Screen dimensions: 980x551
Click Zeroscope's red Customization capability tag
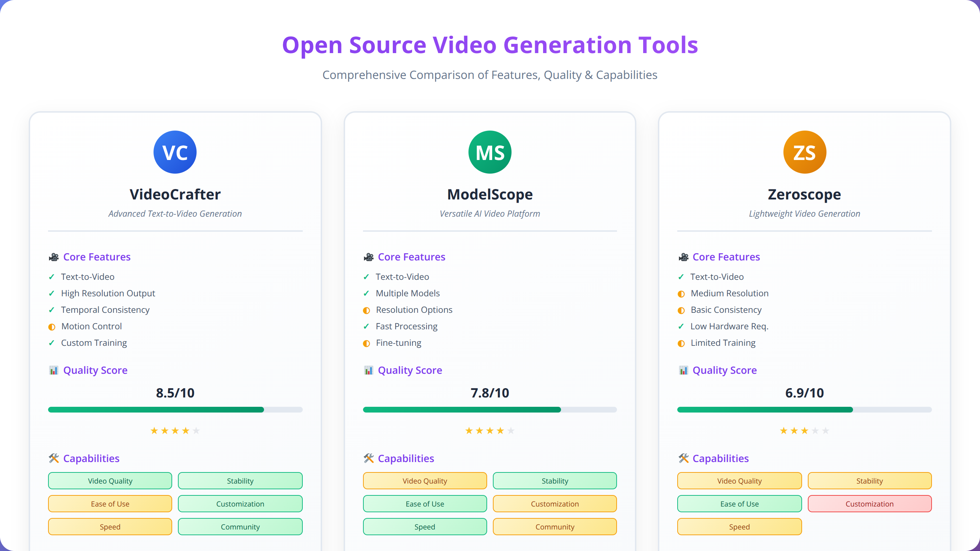tap(869, 504)
